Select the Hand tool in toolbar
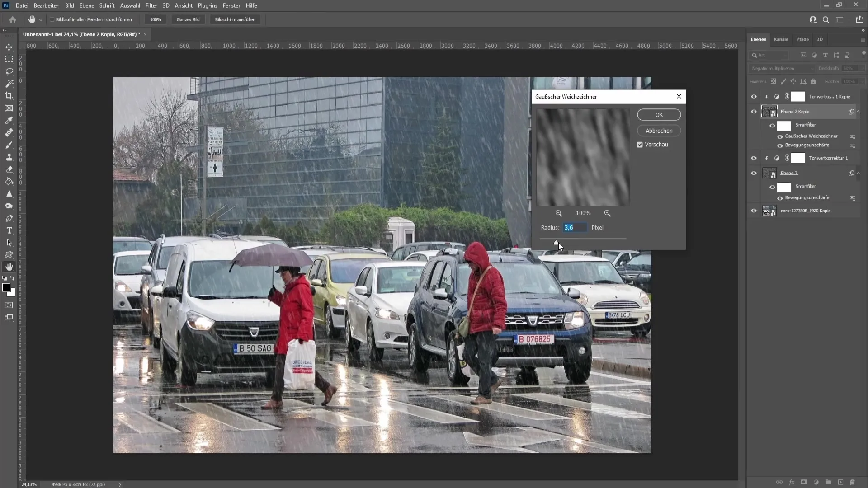Viewport: 868px width, 488px height. 9,267
